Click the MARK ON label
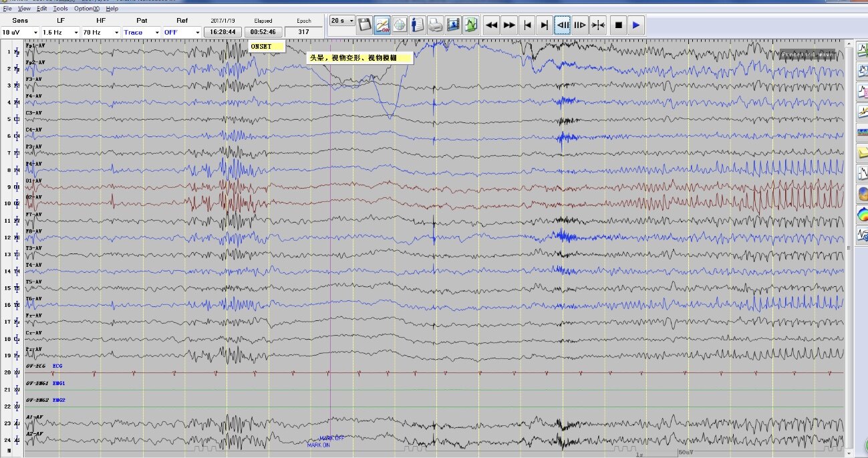This screenshot has height=458, width=868. click(x=319, y=445)
